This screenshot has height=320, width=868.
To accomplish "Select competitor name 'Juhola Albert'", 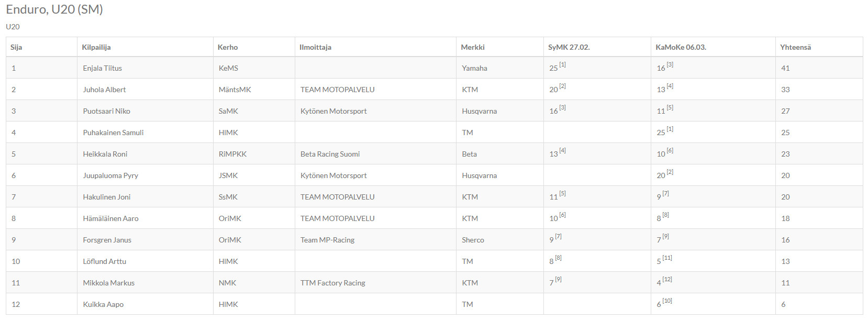I will [x=104, y=90].
